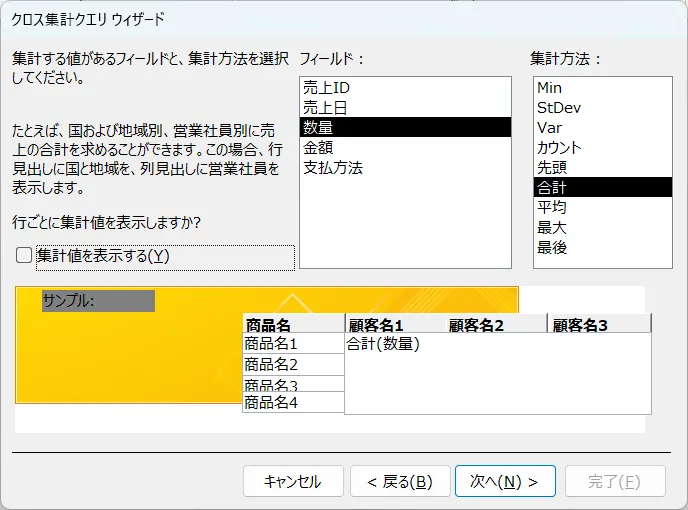688x510 pixels.
Task: Choose the 数量 field
Action: (405, 127)
